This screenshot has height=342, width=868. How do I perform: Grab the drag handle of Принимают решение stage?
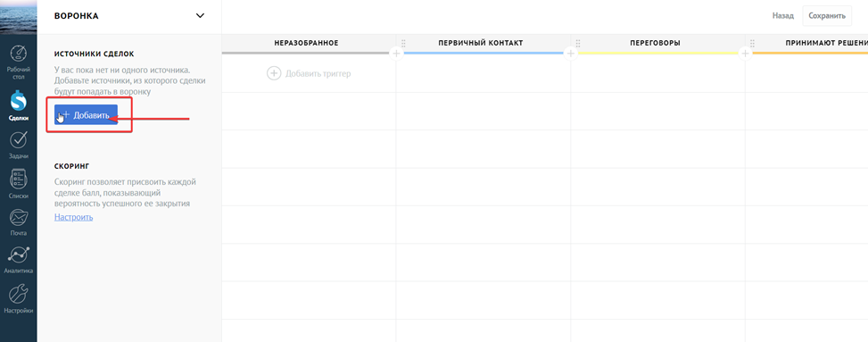coord(752,43)
